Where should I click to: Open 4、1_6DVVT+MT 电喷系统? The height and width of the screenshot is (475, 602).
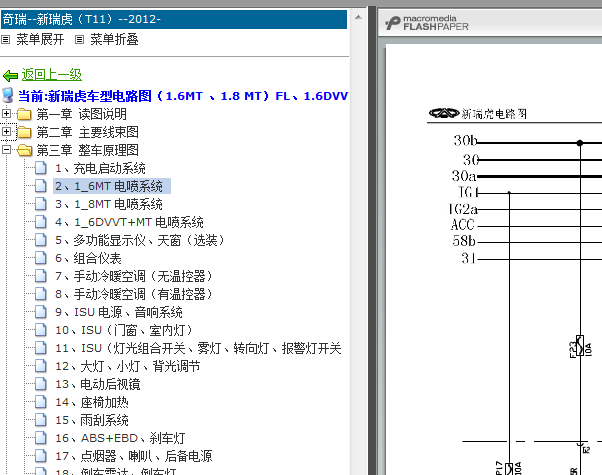(x=129, y=222)
